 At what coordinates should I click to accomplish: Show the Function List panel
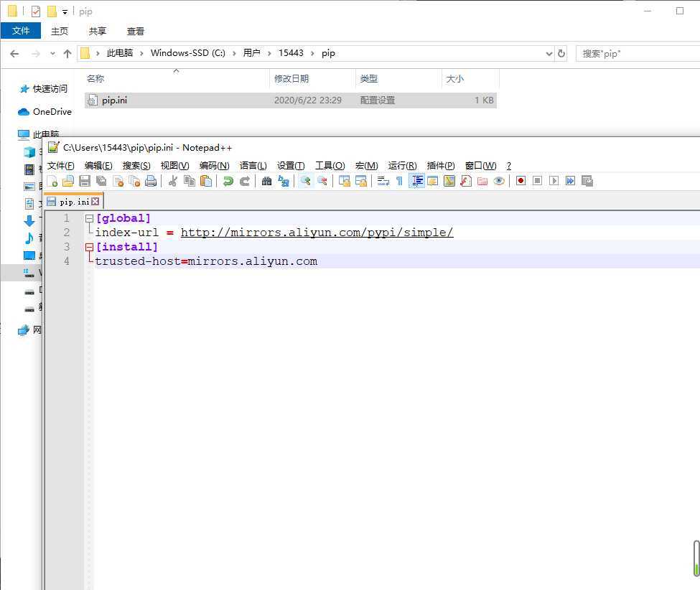coord(466,181)
